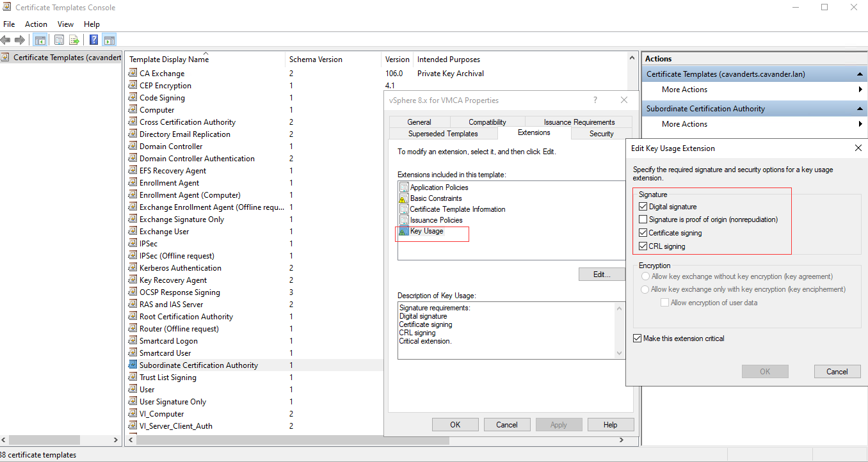Select key encipherment radio button

click(645, 289)
